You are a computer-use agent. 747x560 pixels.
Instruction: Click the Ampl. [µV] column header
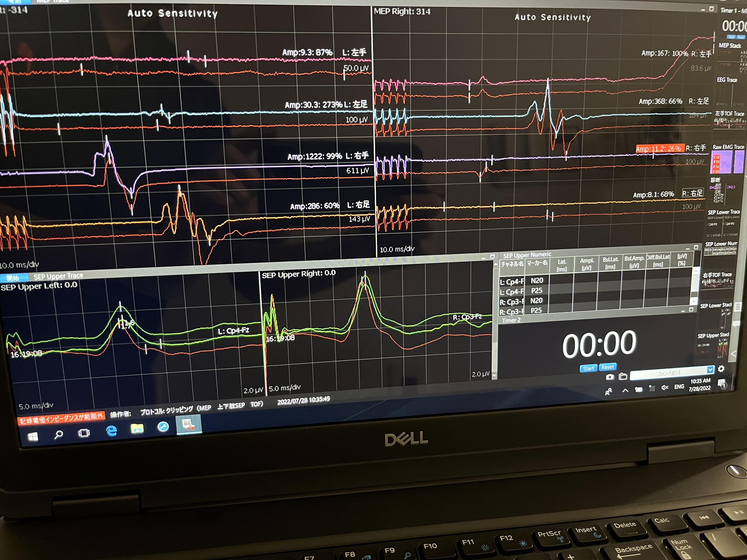point(586,264)
